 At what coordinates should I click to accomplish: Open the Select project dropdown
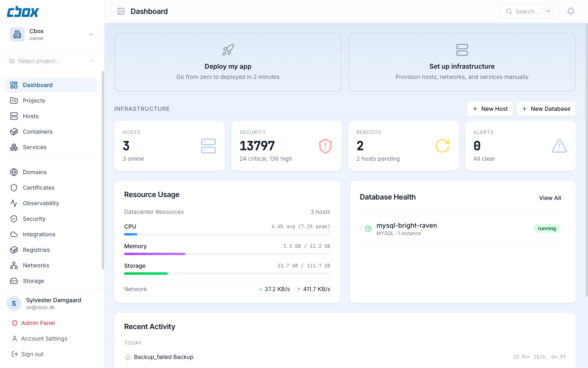52,61
